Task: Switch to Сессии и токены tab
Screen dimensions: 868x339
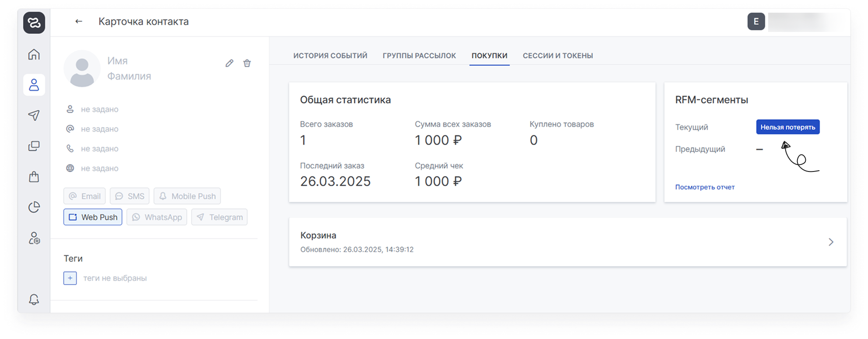Action: (x=557, y=56)
